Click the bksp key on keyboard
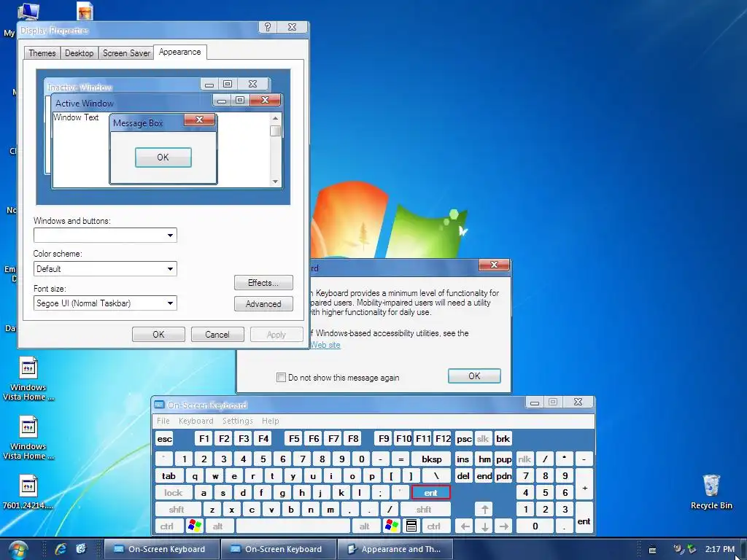Image resolution: width=747 pixels, height=560 pixels. (432, 459)
